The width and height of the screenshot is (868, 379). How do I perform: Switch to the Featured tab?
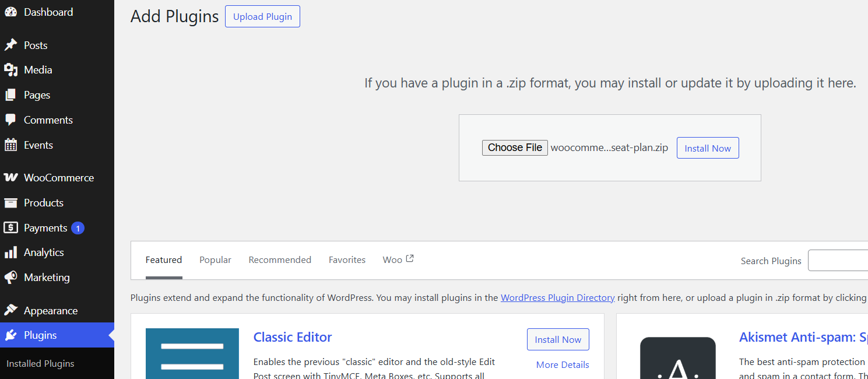pyautogui.click(x=164, y=260)
